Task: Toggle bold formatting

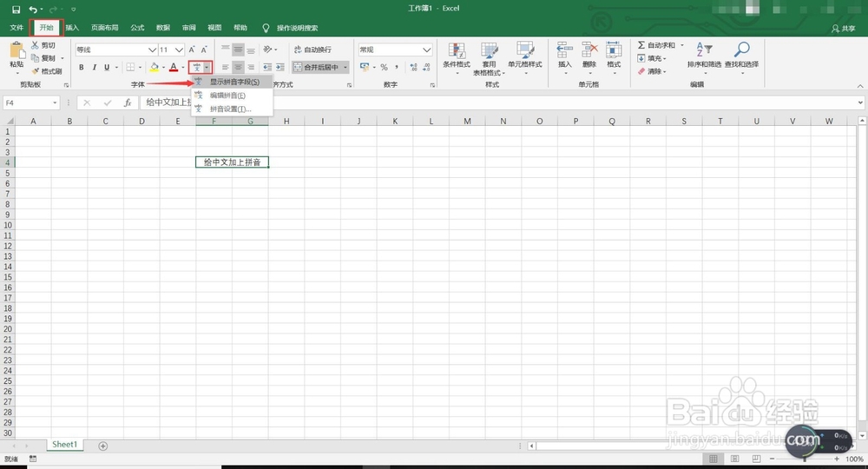Action: [82, 67]
